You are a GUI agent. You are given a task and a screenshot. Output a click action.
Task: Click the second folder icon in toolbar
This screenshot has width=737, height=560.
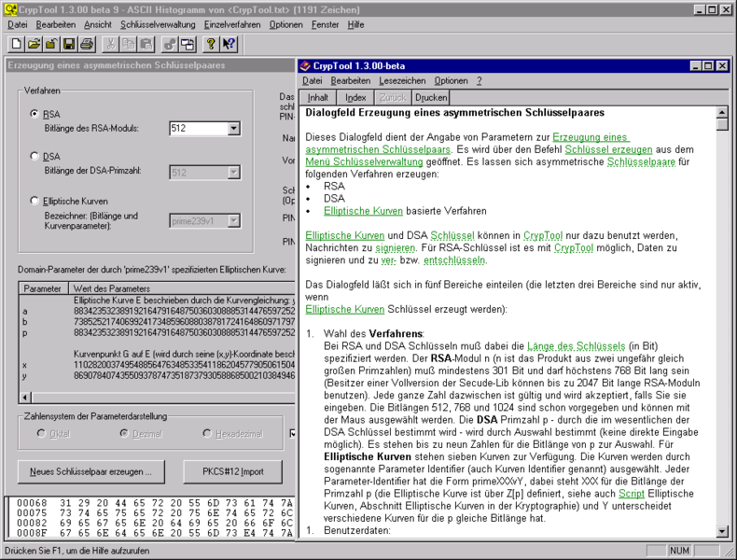coord(50,44)
